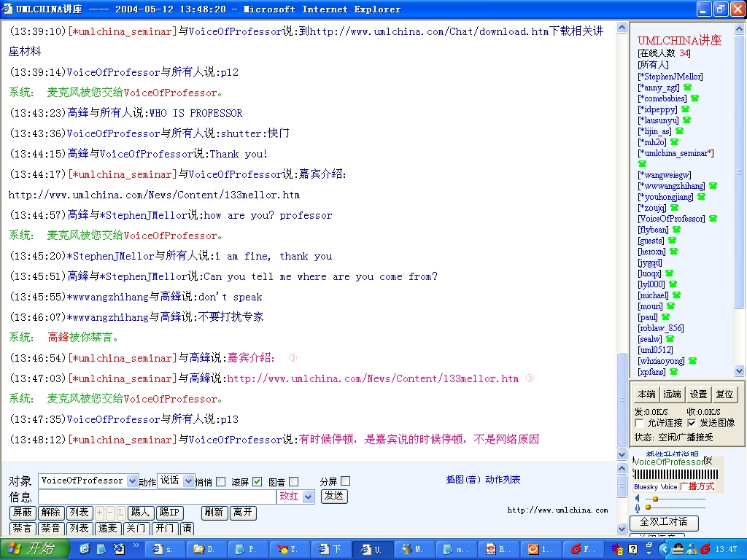Open the 插图(音) 动作列表 link
Screen dimensions: 747x560
483,480
